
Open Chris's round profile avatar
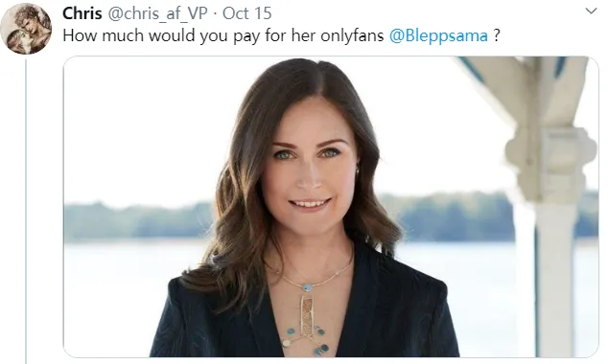tap(26, 29)
